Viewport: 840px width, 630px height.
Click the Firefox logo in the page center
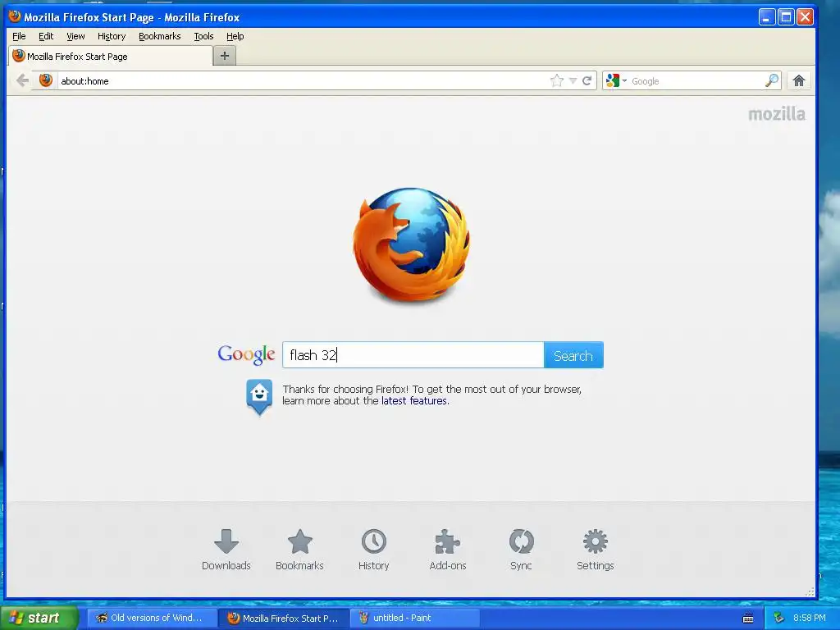tap(412, 244)
